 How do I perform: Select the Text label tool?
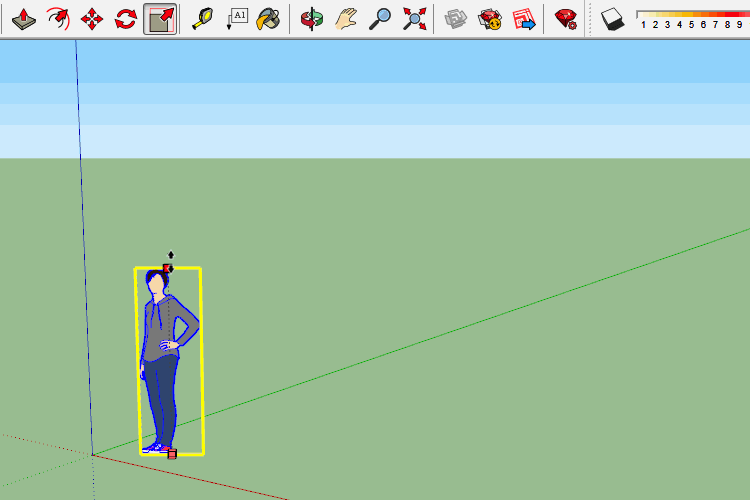(x=237, y=18)
